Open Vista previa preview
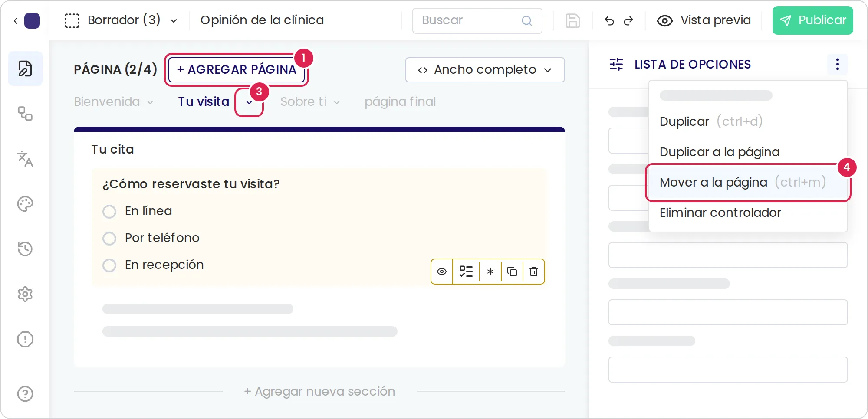868x419 pixels. [704, 20]
